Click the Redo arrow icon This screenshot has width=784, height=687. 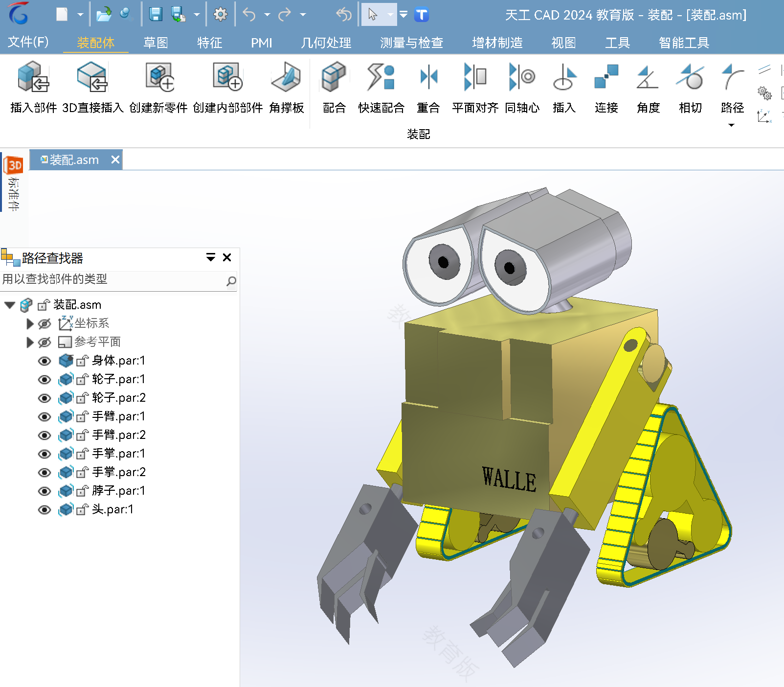click(x=285, y=15)
